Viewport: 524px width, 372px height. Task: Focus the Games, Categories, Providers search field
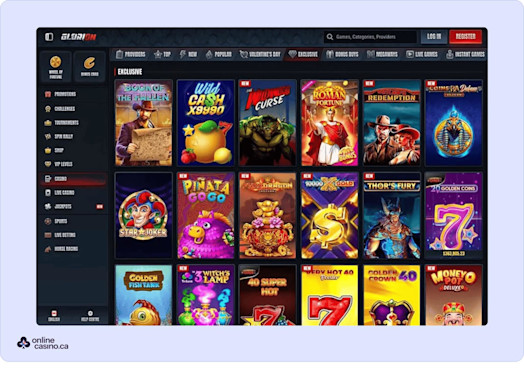(370, 37)
